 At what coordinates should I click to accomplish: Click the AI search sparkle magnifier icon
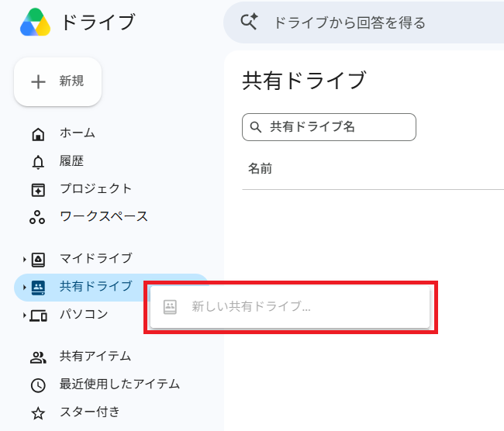pyautogui.click(x=249, y=22)
